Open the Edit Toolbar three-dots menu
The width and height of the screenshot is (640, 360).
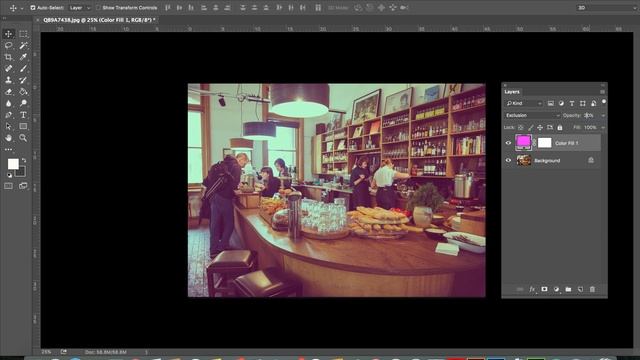(x=9, y=150)
